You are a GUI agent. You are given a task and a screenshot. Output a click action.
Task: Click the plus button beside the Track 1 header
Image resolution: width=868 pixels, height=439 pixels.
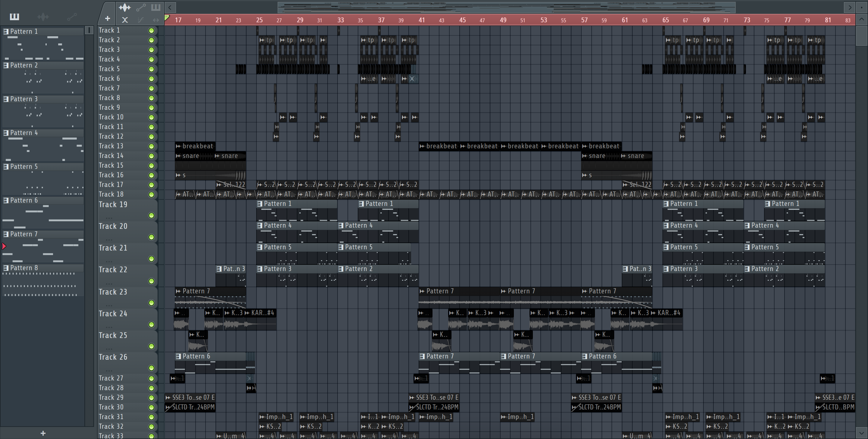click(x=108, y=18)
